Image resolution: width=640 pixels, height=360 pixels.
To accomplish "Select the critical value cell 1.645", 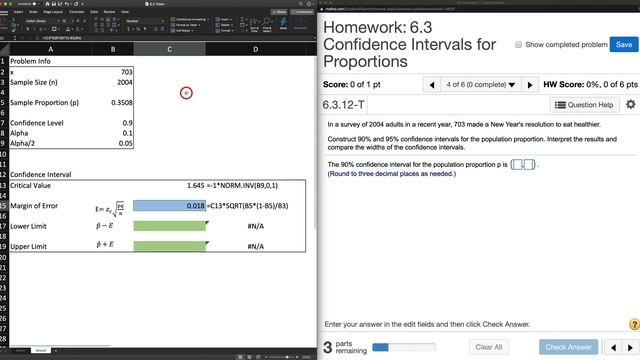I will pos(169,185).
